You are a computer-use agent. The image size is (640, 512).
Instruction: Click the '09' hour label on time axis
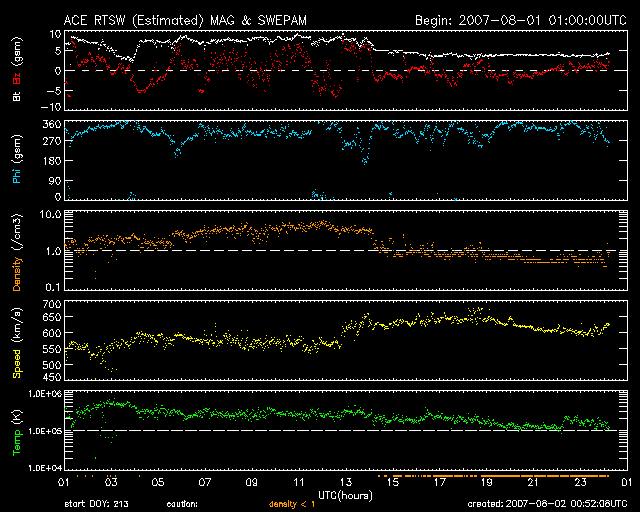[x=251, y=482]
